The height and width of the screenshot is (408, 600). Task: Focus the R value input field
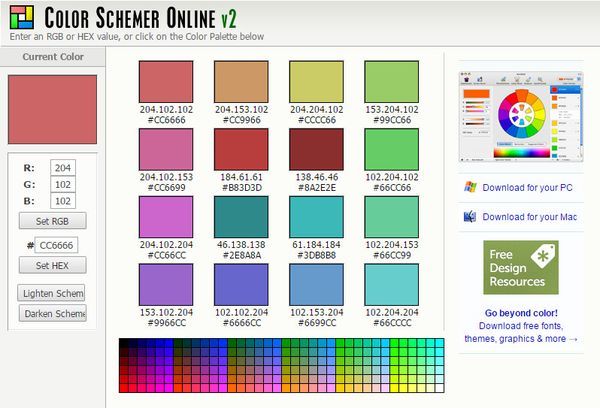point(63,168)
